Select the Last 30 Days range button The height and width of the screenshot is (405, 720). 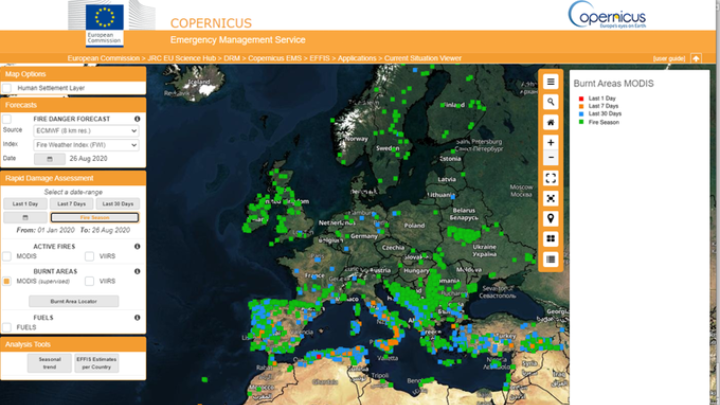tap(118, 204)
